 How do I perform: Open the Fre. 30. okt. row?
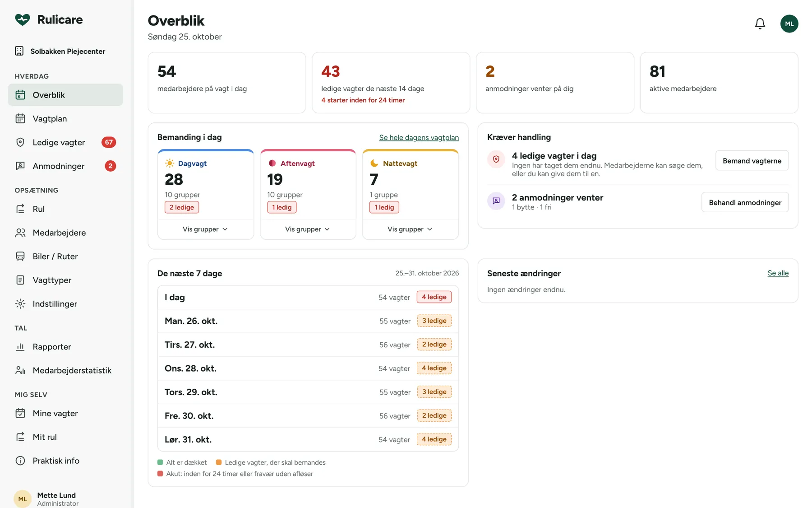[308, 415]
